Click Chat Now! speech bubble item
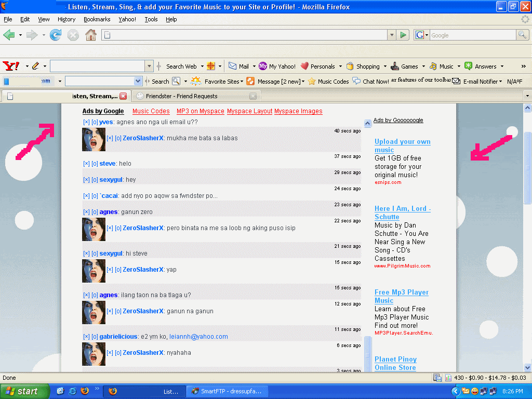The height and width of the screenshot is (399, 532). (371, 81)
